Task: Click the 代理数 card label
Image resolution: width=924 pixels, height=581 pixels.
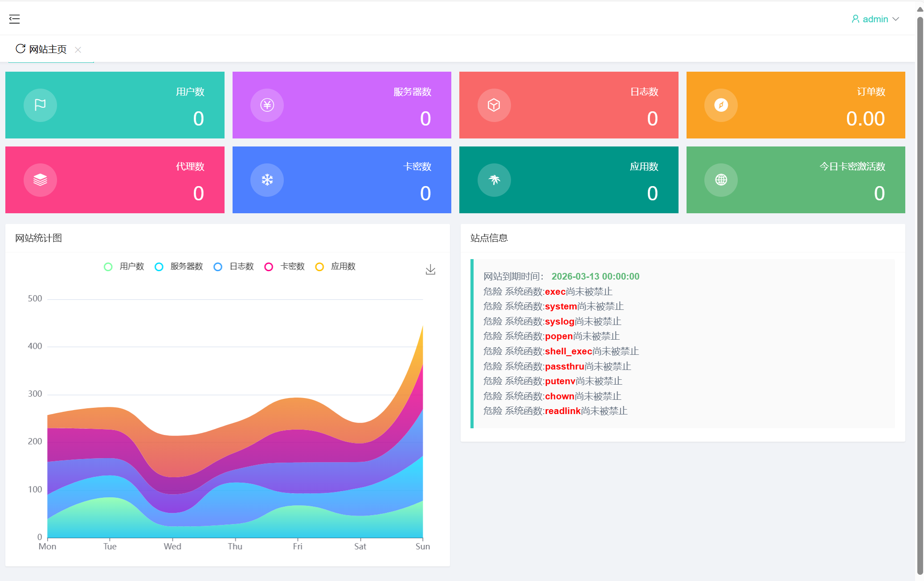Action: (x=190, y=167)
